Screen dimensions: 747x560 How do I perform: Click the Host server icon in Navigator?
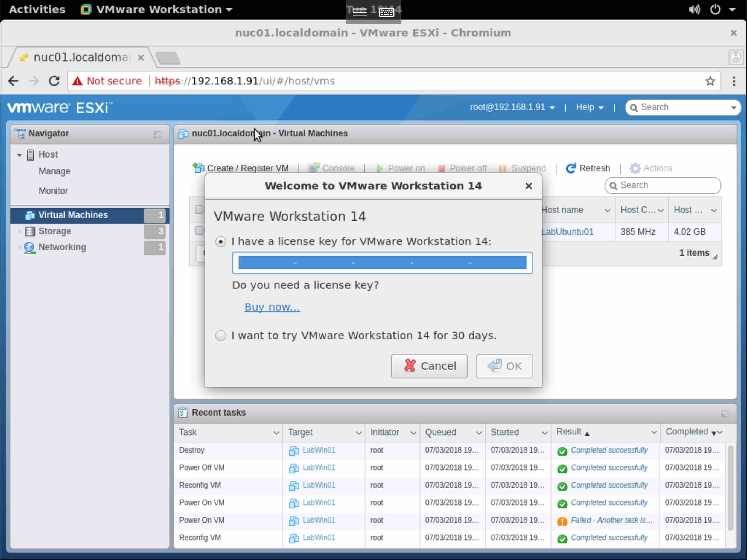pyautogui.click(x=30, y=155)
